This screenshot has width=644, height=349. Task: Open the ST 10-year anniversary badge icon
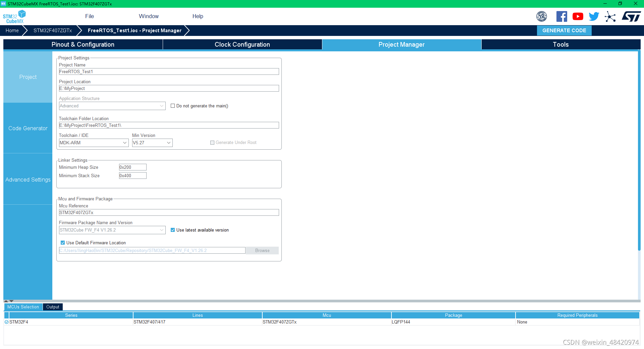(x=541, y=16)
